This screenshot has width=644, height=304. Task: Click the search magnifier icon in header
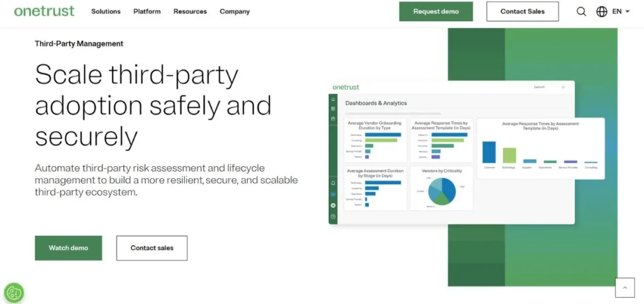click(581, 11)
